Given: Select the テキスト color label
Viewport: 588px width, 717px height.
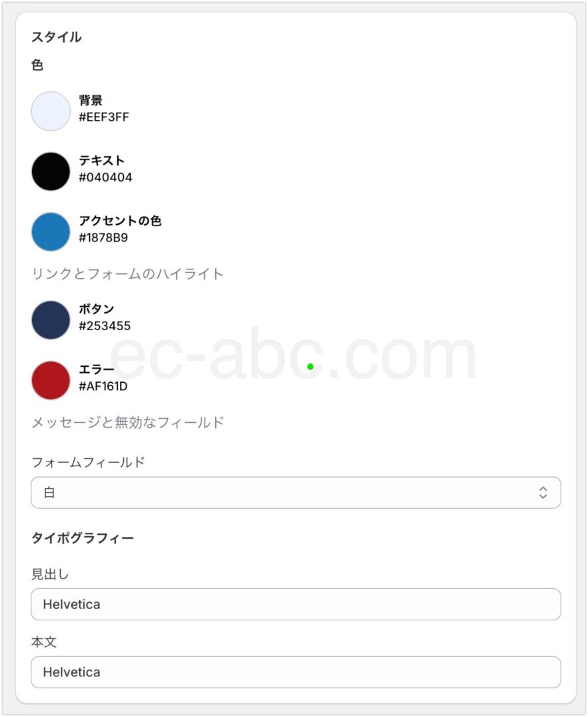Looking at the screenshot, I should [102, 161].
